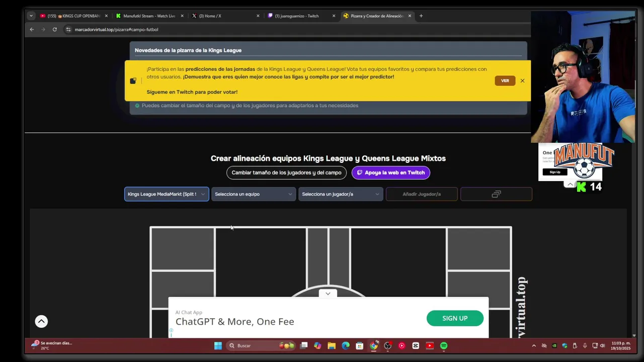This screenshot has height=362, width=644.
Task: Open Task View from taskbar
Action: tap(304, 345)
